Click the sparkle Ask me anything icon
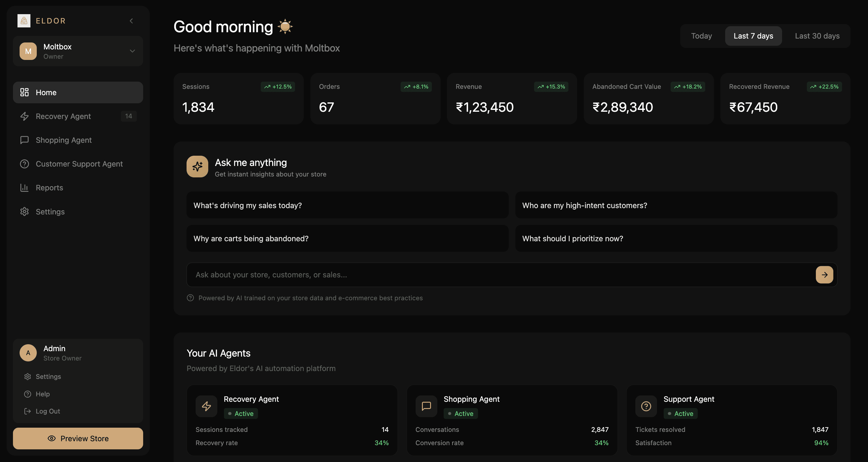The width and height of the screenshot is (868, 462). click(x=197, y=166)
